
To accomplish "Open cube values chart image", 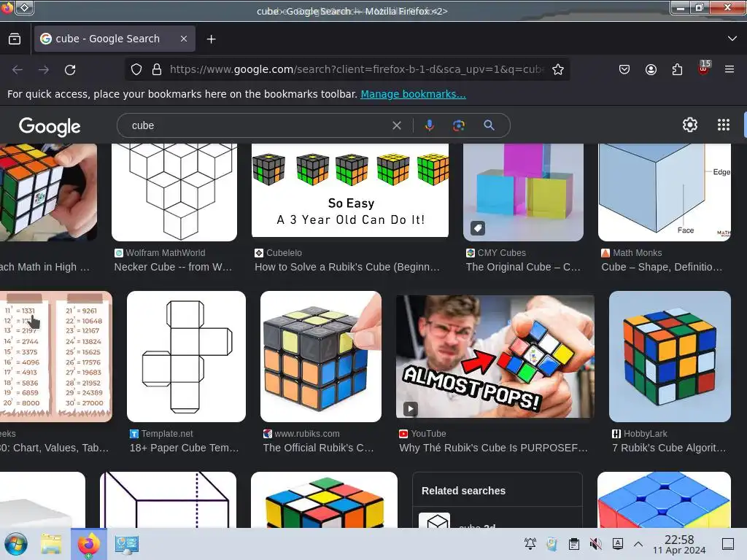I will [x=56, y=356].
